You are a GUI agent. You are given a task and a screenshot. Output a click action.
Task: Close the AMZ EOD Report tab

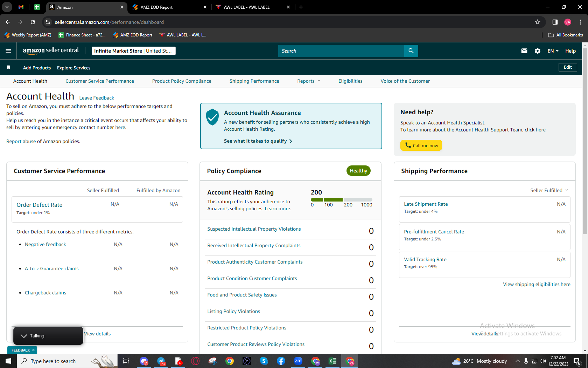pyautogui.click(x=205, y=7)
